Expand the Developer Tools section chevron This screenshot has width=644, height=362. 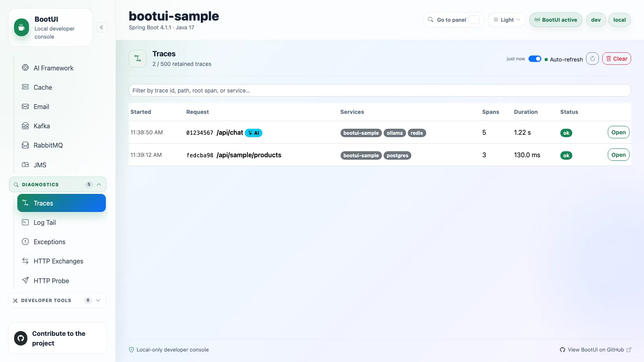(98, 300)
